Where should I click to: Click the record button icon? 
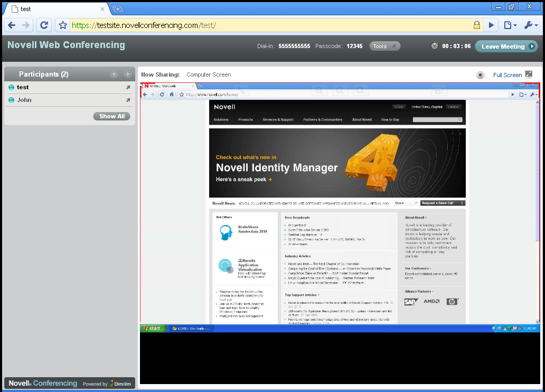481,75
